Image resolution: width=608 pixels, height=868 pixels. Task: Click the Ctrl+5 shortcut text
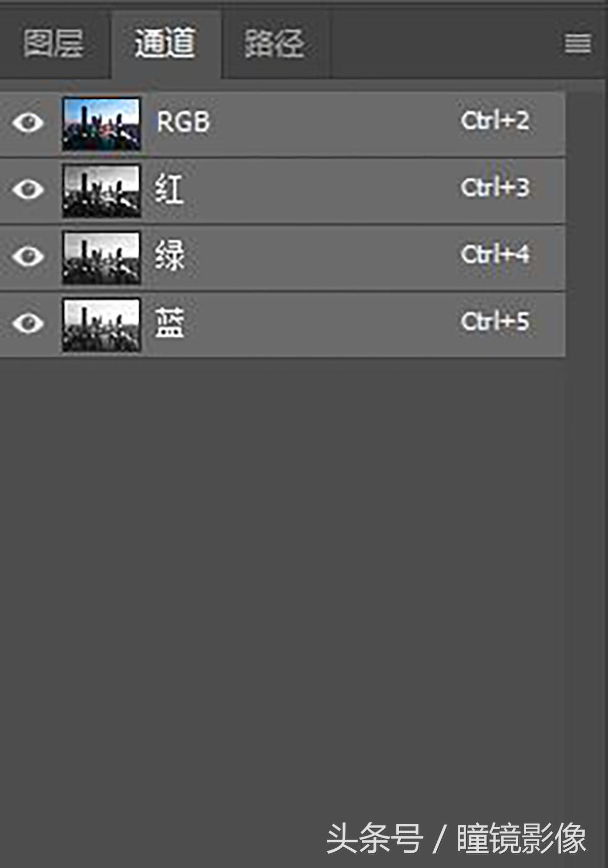pos(495,322)
